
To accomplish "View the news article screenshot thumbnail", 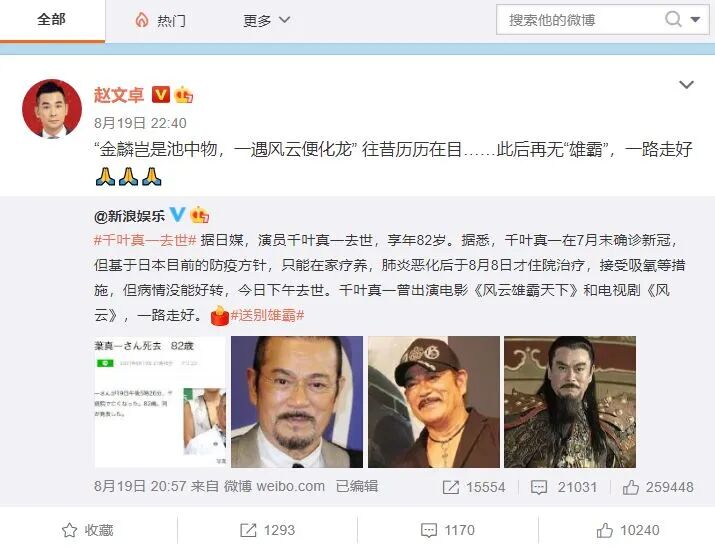I will tap(160, 402).
